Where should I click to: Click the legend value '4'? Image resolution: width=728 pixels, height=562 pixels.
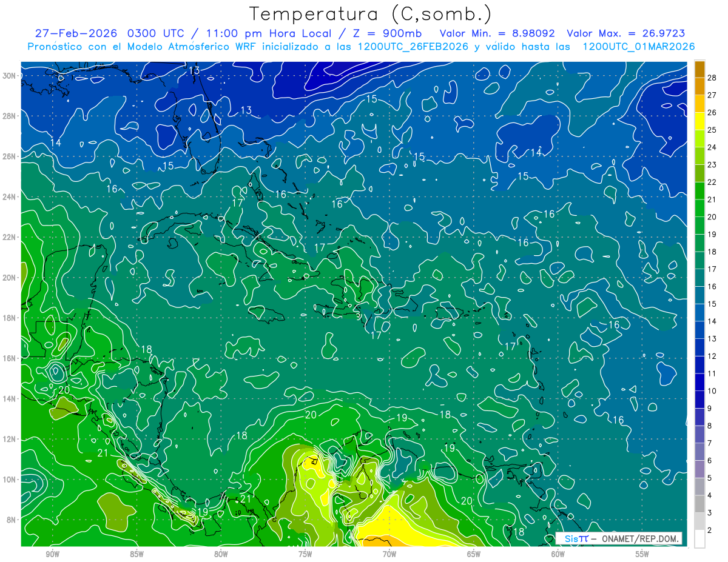710,495
